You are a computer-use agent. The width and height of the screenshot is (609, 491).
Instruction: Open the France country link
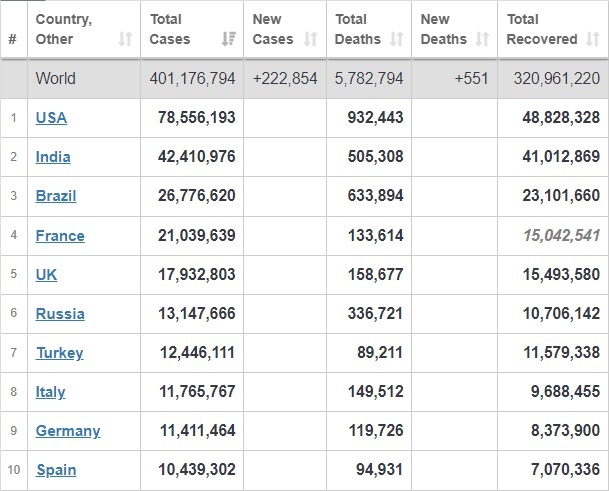click(60, 235)
